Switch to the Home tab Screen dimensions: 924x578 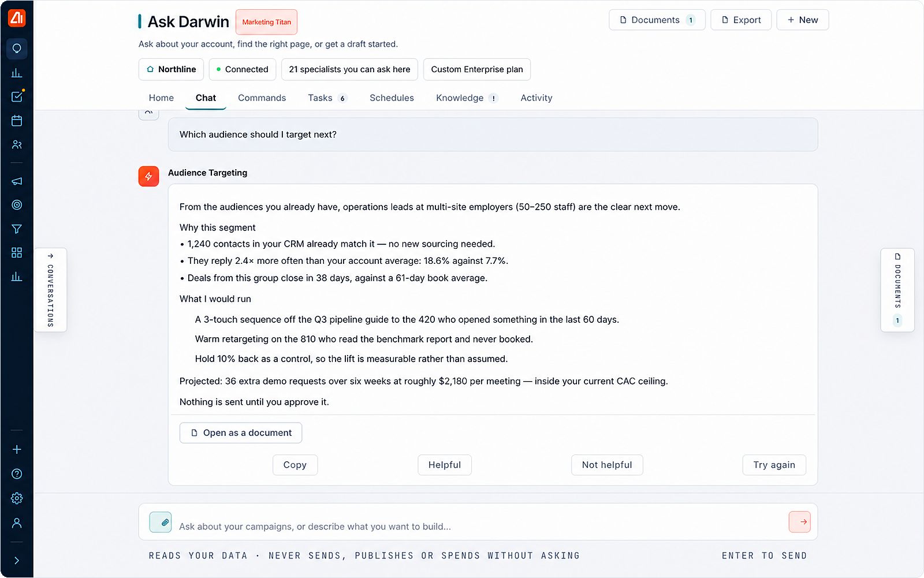[x=161, y=98]
